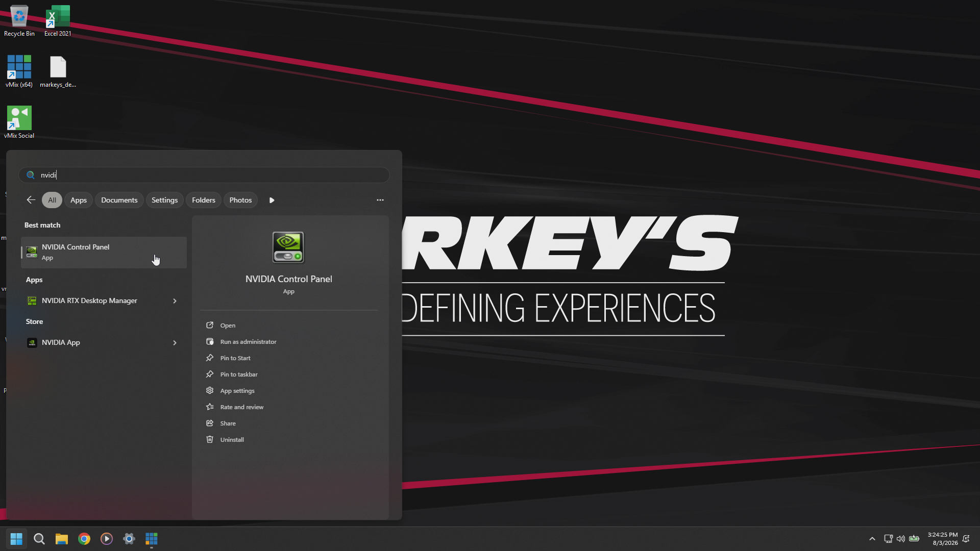
Task: Click the battery/power tray icon
Action: tap(914, 539)
